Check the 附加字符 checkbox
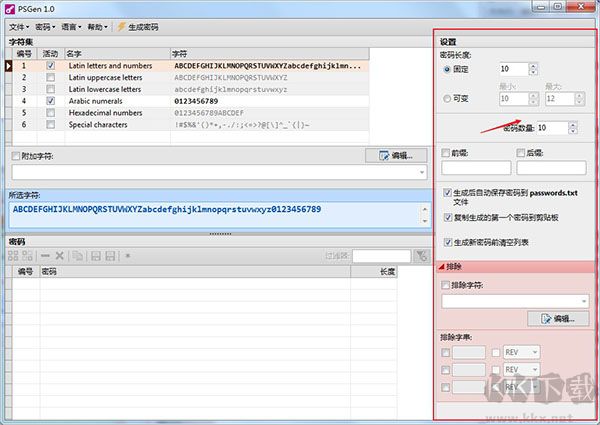Viewport: 600px width, 425px height. point(16,156)
